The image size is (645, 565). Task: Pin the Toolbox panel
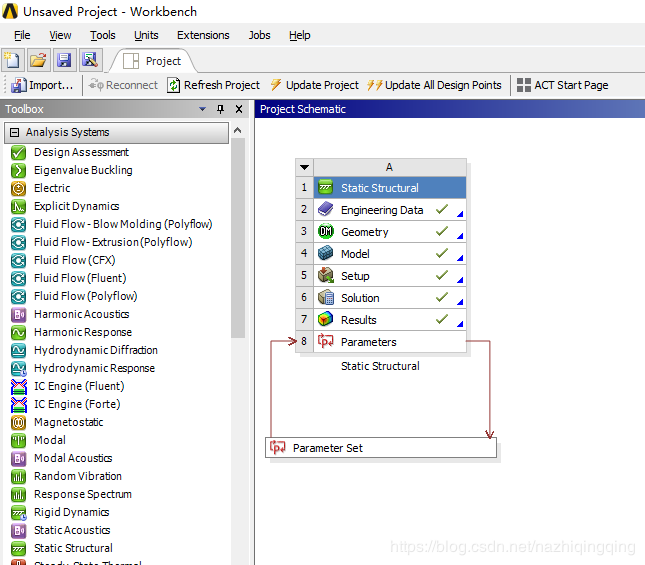click(x=220, y=109)
